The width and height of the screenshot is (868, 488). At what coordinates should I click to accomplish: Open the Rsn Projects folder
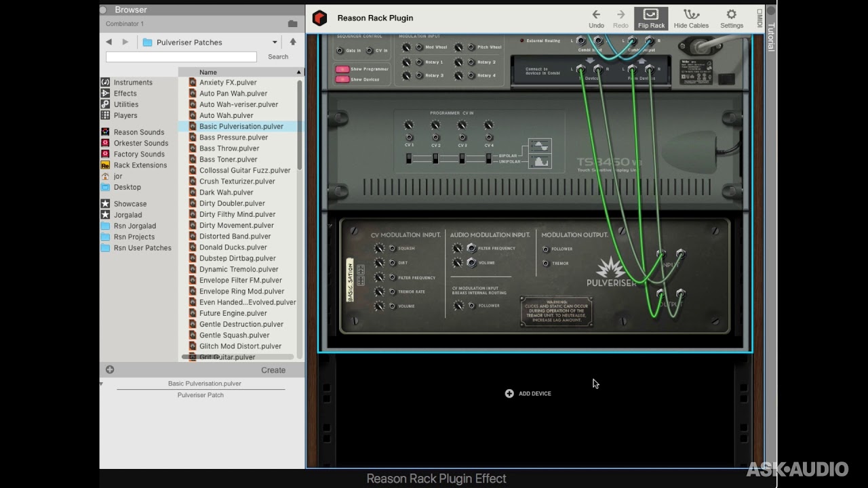[134, 237]
